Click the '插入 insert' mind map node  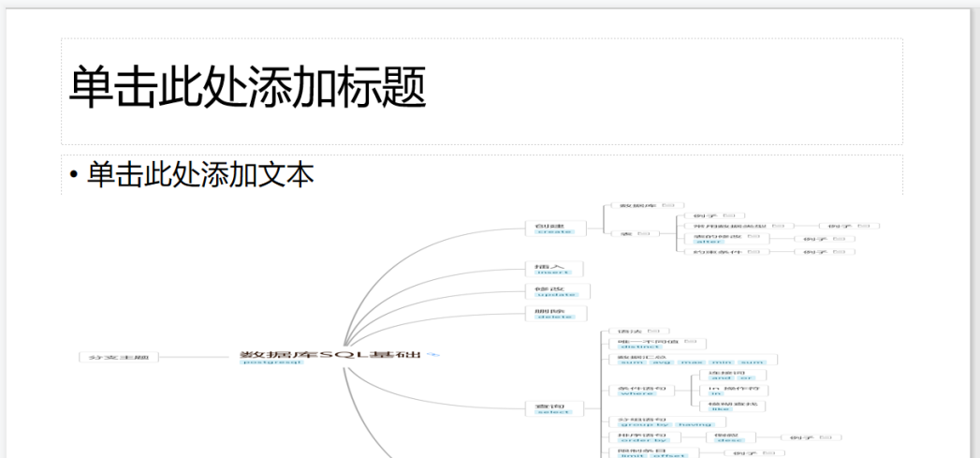[x=554, y=269]
